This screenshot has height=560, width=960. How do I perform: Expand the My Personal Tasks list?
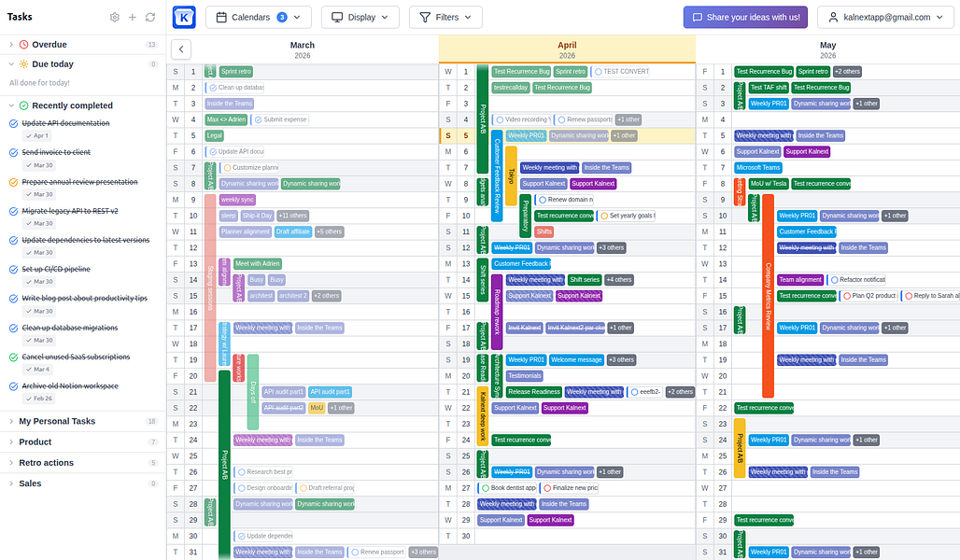click(11, 421)
